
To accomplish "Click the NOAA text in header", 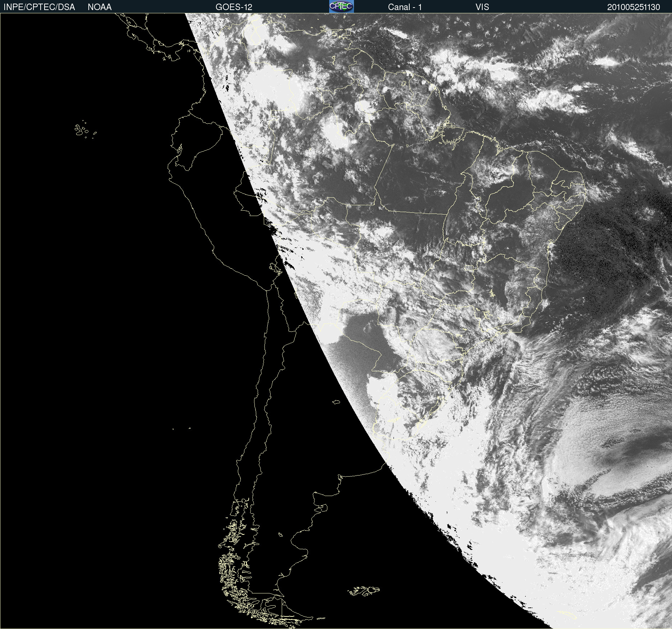I will click(x=100, y=7).
